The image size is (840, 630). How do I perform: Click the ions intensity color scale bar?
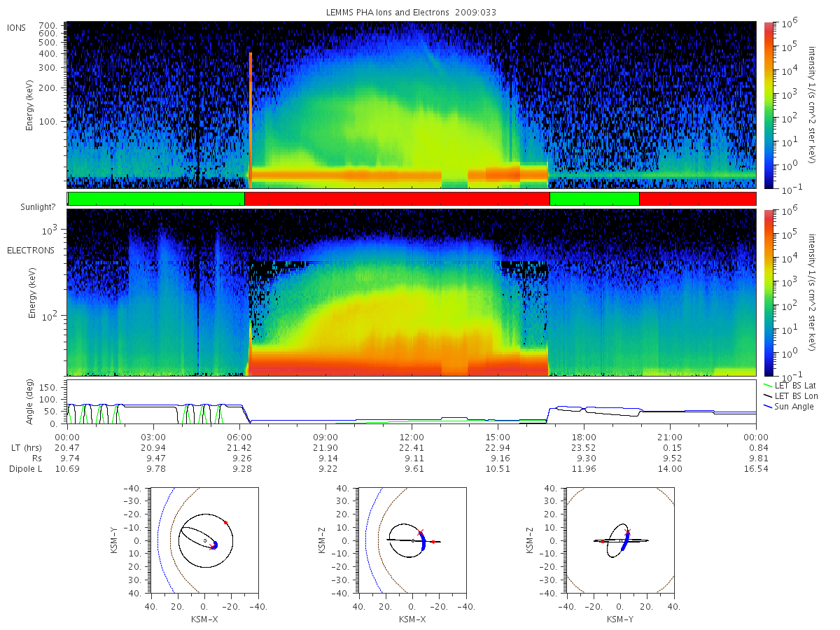coord(768,105)
